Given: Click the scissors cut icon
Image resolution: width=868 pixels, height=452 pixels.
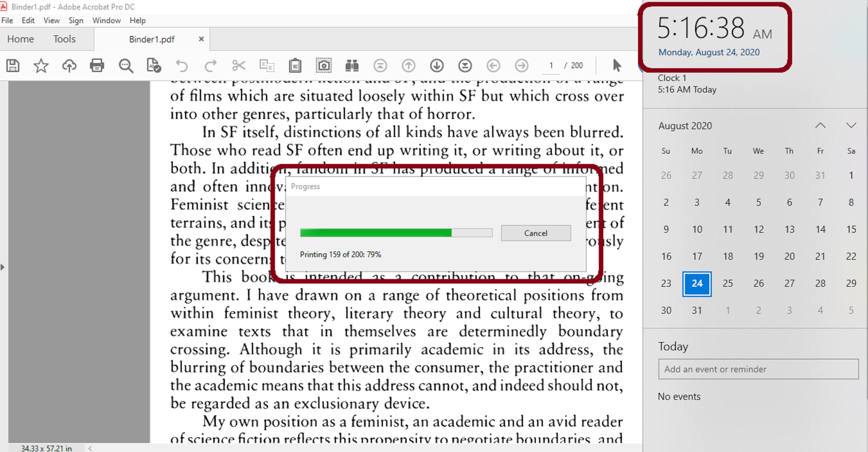Looking at the screenshot, I should click(x=239, y=65).
